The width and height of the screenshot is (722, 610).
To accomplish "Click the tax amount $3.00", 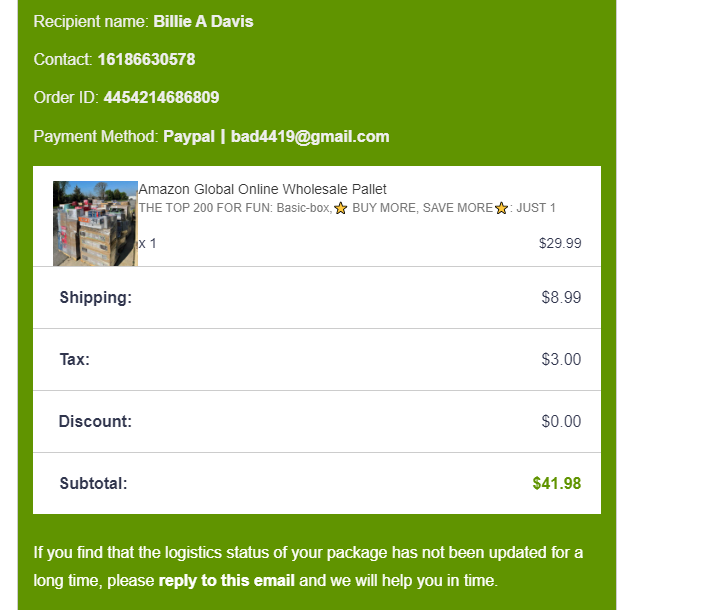I will (561, 359).
